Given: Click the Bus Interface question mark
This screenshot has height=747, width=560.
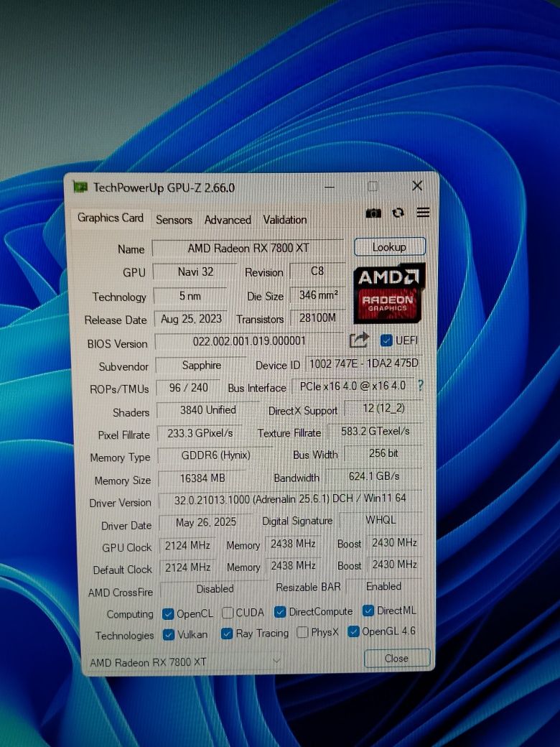Looking at the screenshot, I should pos(421,385).
